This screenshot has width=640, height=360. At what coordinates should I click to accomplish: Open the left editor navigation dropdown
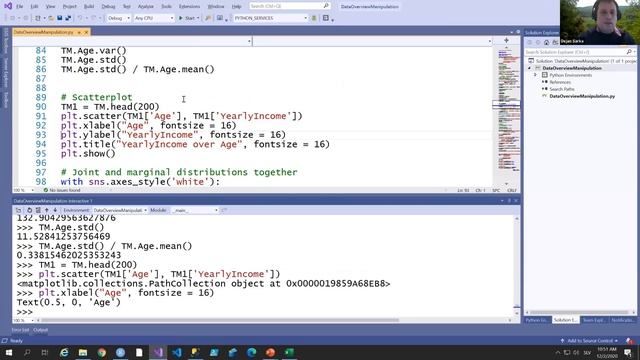[x=132, y=41]
